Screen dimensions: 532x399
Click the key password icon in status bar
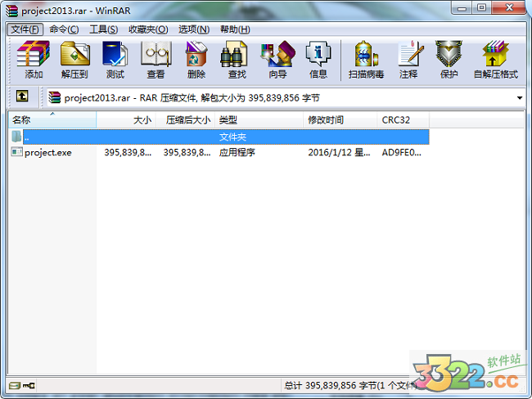point(29,385)
